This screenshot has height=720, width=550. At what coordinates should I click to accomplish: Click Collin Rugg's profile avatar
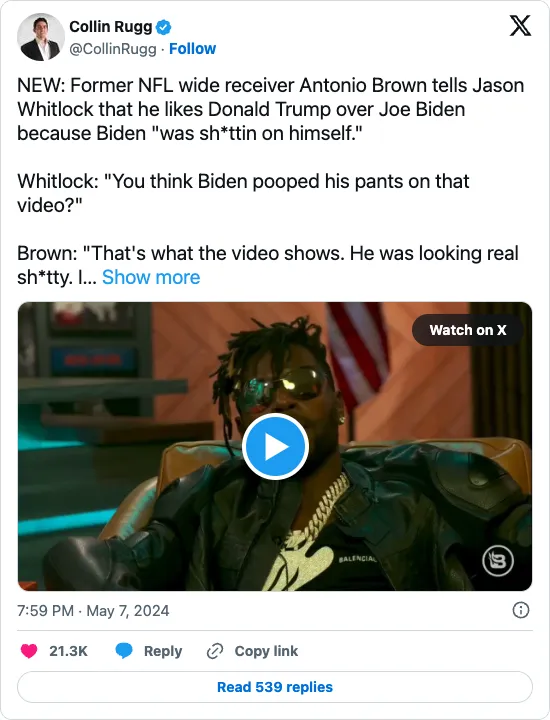(x=41, y=37)
